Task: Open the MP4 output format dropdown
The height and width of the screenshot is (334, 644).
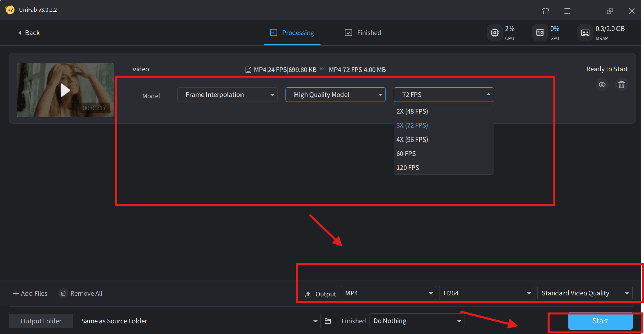Action: click(388, 293)
